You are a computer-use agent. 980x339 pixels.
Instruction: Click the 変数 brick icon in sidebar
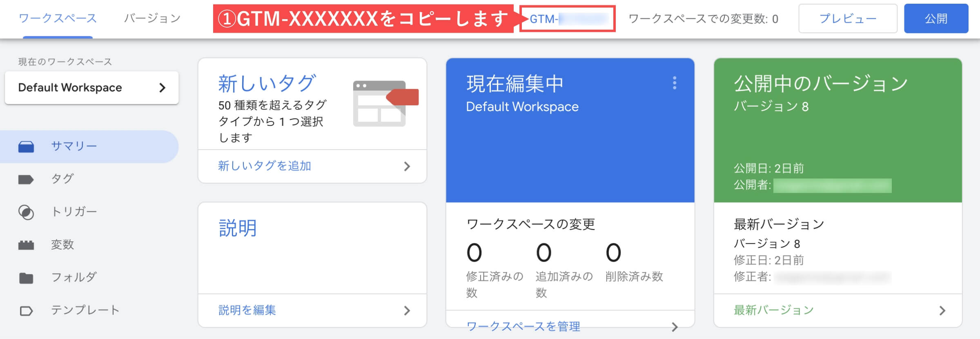coord(26,245)
